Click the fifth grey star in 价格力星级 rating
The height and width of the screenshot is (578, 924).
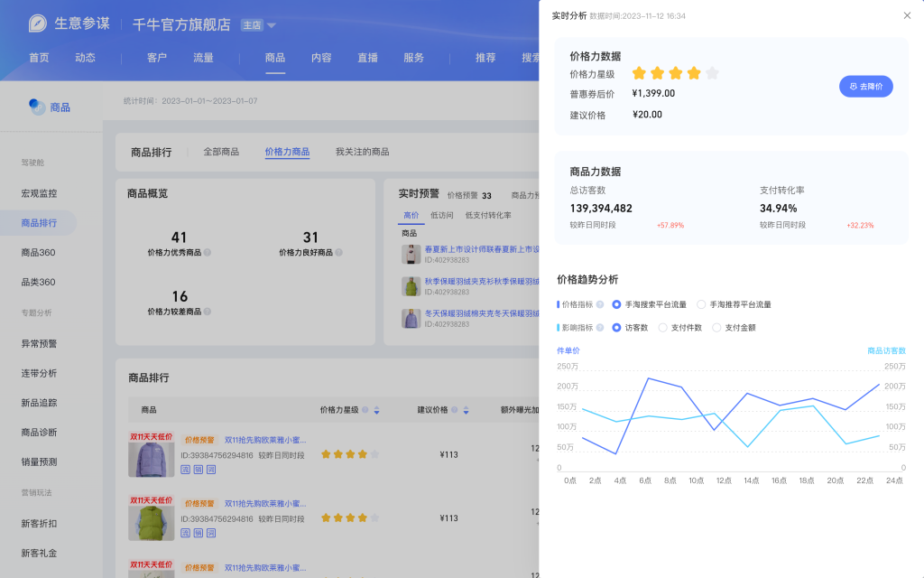point(712,73)
